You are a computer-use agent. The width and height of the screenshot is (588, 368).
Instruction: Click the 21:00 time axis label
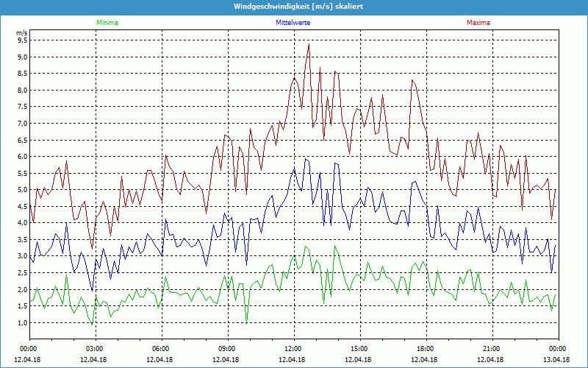click(492, 349)
